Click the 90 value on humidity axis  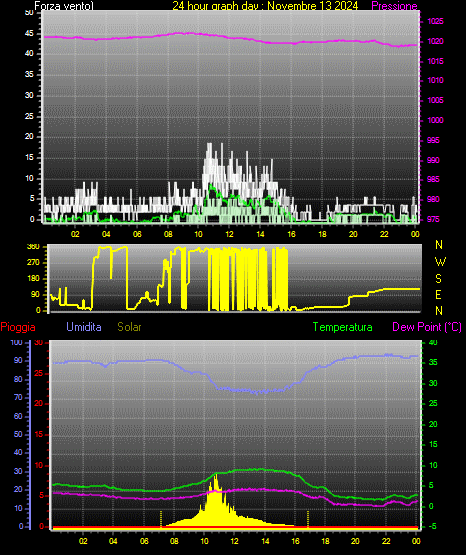pos(18,360)
